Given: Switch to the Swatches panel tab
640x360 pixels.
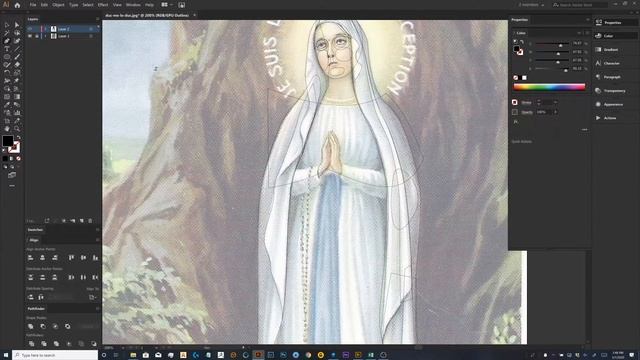Looking at the screenshot, I should click(36, 230).
